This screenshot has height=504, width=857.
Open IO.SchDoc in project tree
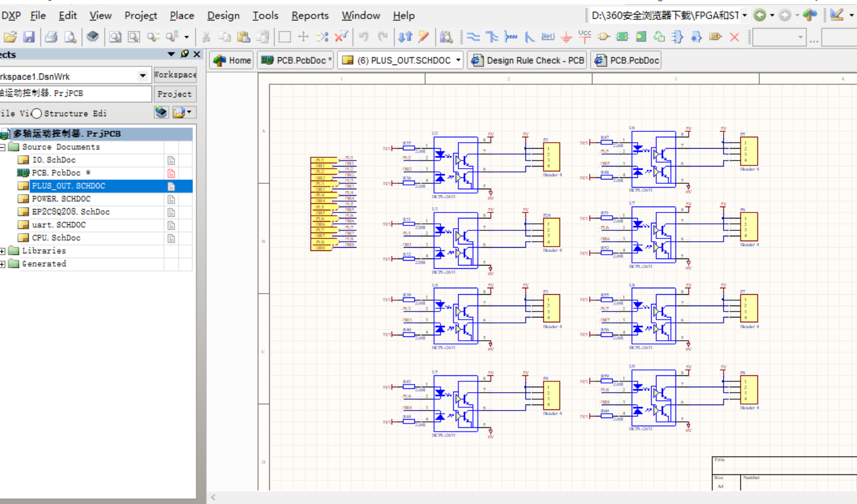[x=54, y=160]
